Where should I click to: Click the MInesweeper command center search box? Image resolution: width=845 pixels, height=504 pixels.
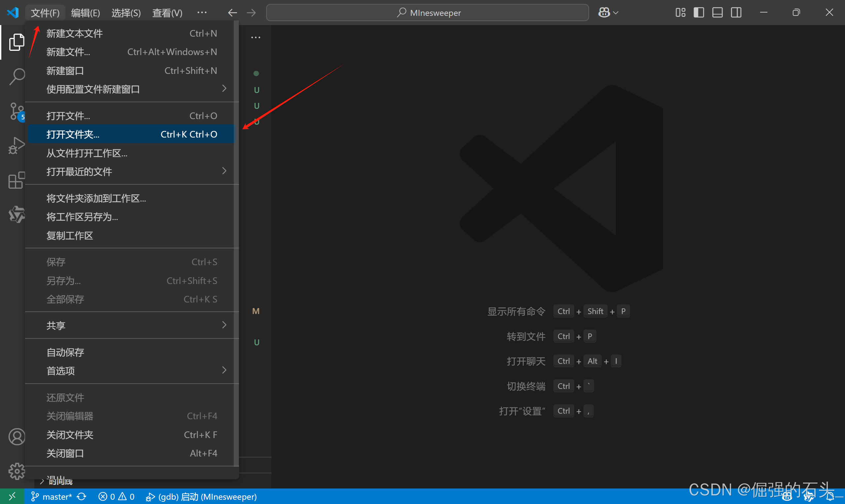[x=427, y=13]
